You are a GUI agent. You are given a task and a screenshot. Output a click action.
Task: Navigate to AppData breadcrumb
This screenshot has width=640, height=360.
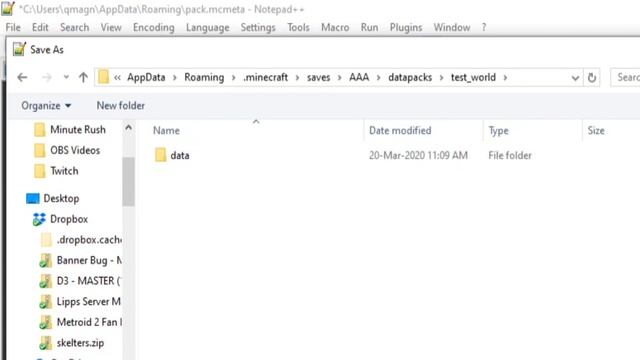146,77
